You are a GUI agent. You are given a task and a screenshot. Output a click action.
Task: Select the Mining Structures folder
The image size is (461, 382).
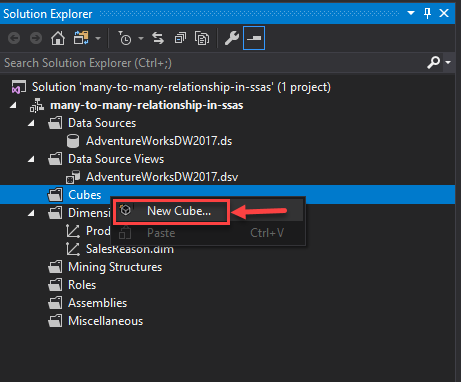115,267
